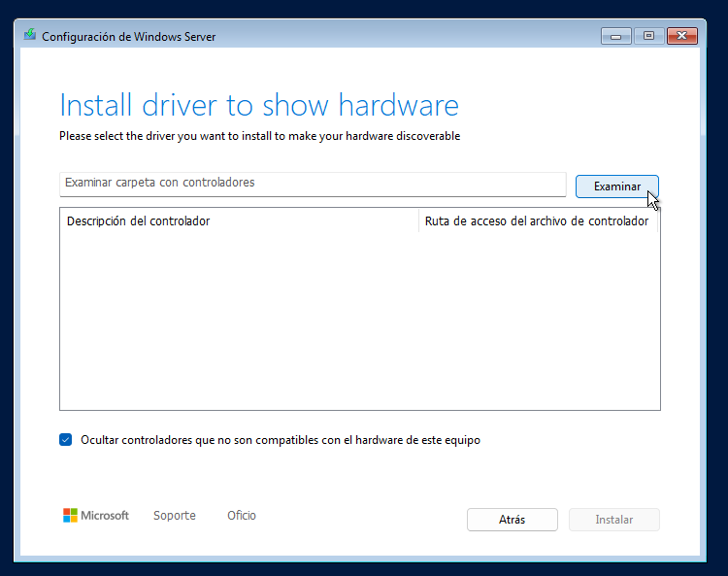Click the Windows Server setup icon in title bar
Image resolution: width=728 pixels, height=576 pixels.
click(x=30, y=36)
